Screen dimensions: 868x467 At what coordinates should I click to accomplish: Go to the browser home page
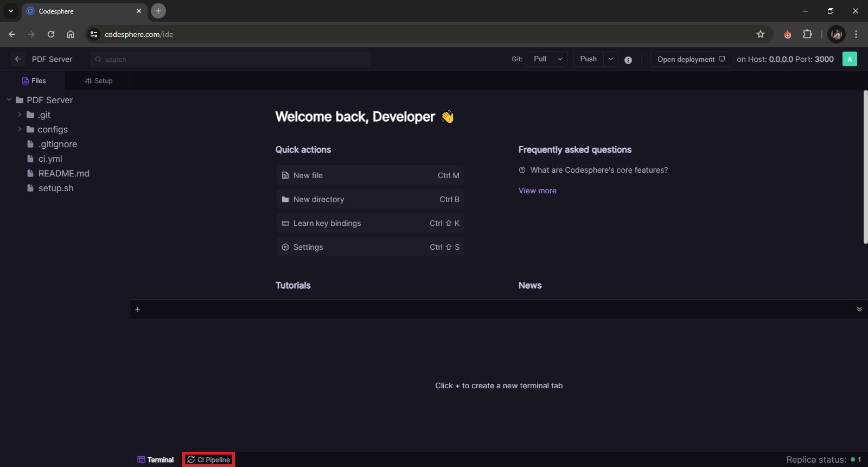tap(71, 34)
